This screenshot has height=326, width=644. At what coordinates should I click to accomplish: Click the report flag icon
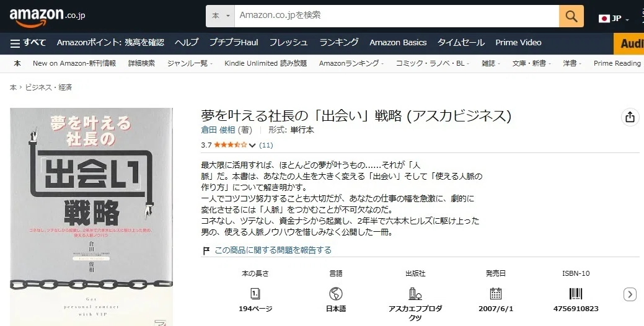pyautogui.click(x=206, y=250)
